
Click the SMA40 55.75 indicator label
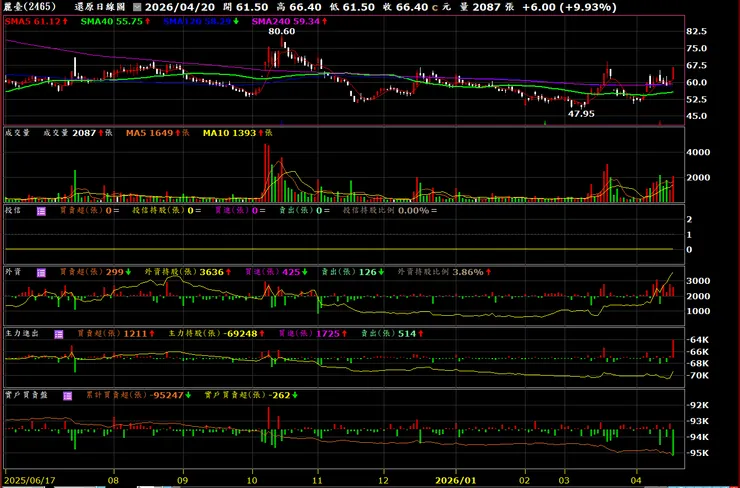[x=116, y=21]
